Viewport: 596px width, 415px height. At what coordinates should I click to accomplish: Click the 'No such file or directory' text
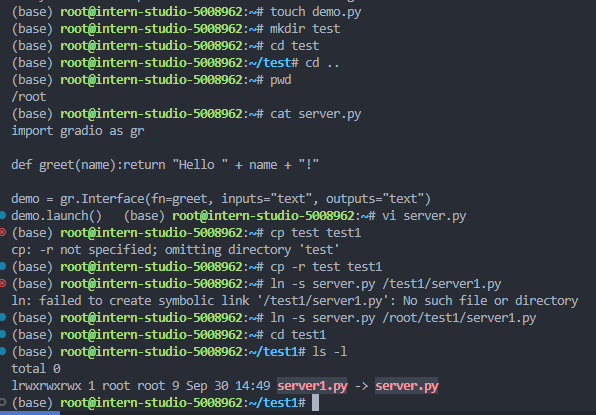tap(490, 301)
